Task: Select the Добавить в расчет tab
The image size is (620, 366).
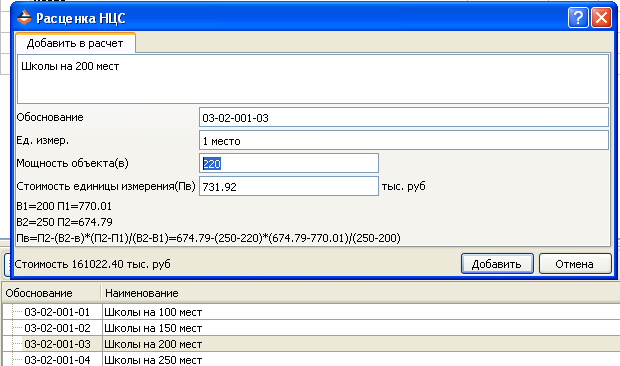Action: (x=75, y=43)
